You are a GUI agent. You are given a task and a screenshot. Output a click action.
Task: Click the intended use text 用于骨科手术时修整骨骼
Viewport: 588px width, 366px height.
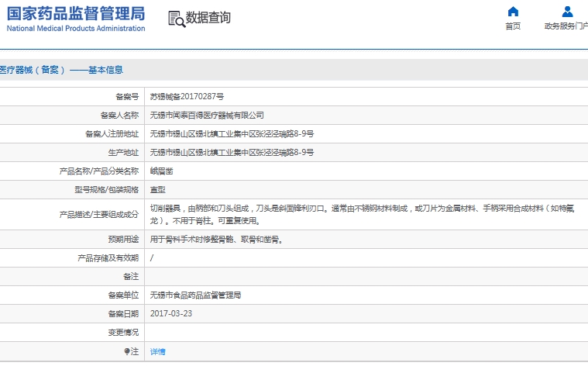[x=216, y=239]
